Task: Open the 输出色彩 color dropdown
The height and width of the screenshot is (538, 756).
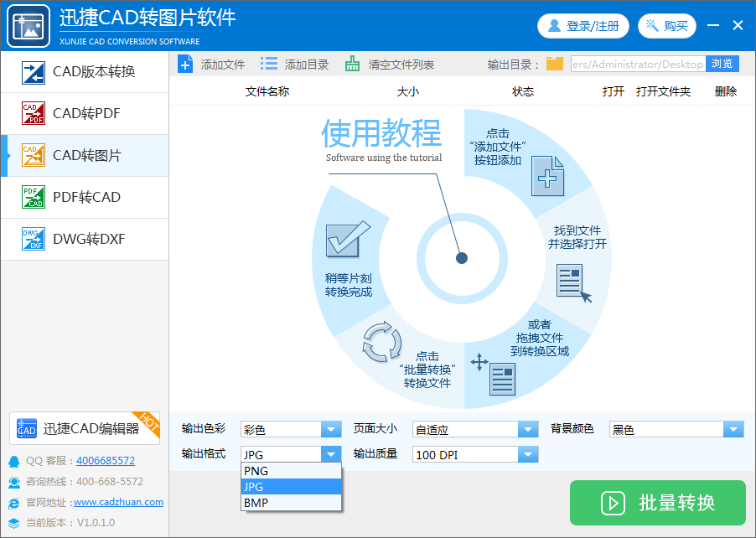Action: 331,428
